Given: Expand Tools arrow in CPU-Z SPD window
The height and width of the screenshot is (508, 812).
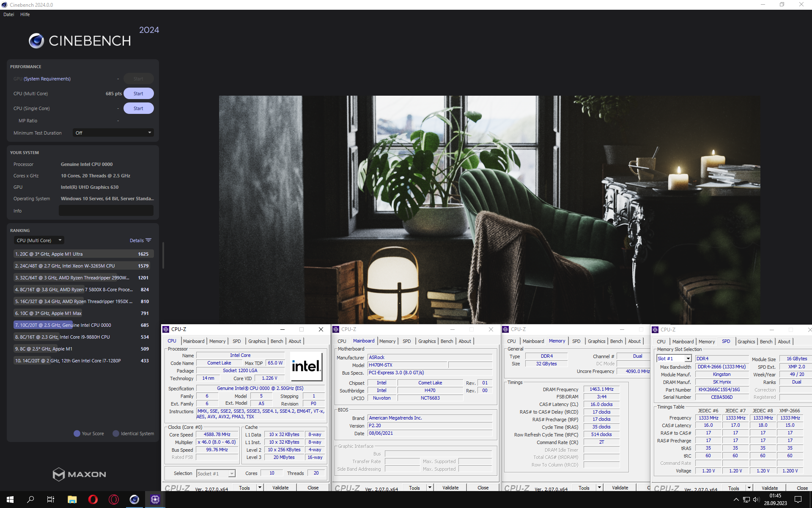Looking at the screenshot, I should coord(749,488).
